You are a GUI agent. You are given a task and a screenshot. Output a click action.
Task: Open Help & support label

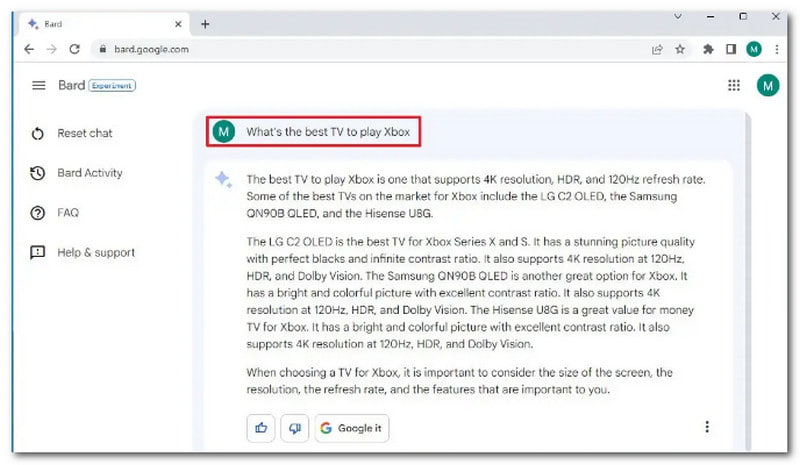(x=96, y=253)
